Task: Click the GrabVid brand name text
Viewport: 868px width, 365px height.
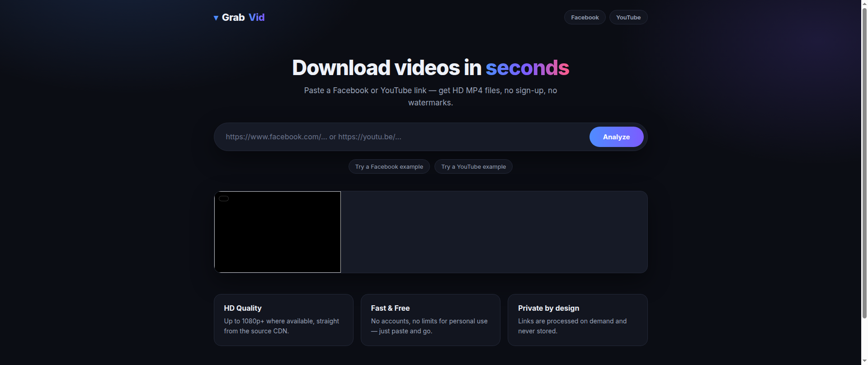Action: [243, 17]
